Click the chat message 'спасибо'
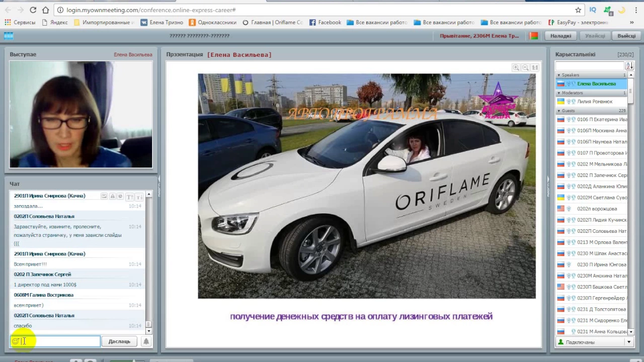The height and width of the screenshot is (362, 644). 23,326
